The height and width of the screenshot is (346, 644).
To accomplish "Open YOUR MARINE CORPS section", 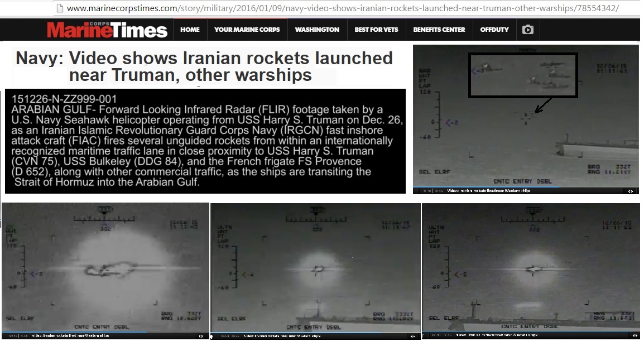I will pos(247,30).
